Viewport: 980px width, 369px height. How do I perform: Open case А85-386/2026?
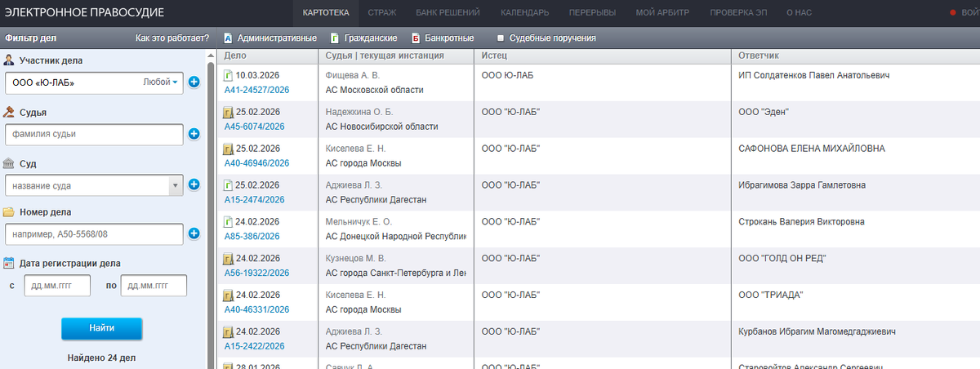pyautogui.click(x=252, y=237)
